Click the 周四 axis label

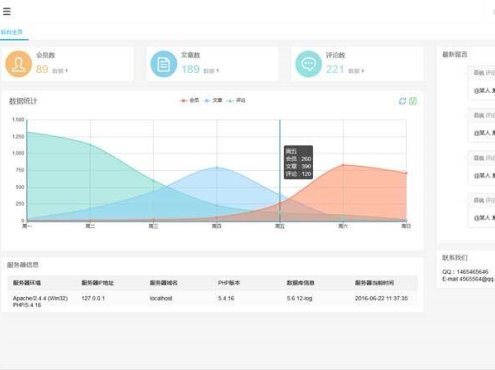pyautogui.click(x=217, y=226)
